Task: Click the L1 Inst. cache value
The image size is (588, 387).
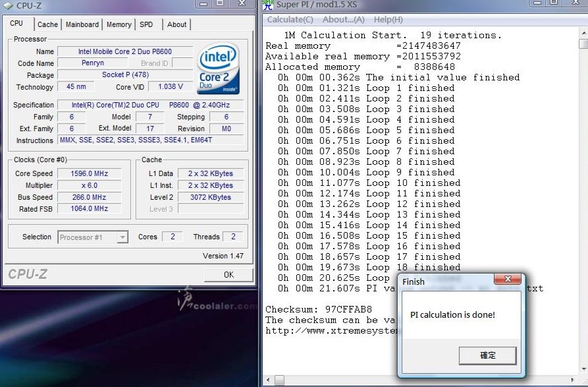Action: click(x=211, y=185)
